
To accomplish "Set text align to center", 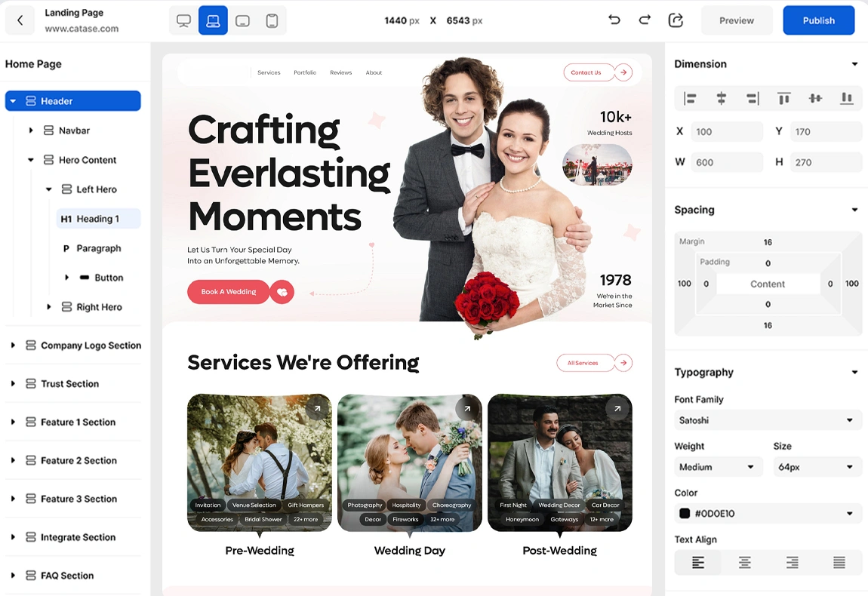I will click(x=744, y=563).
